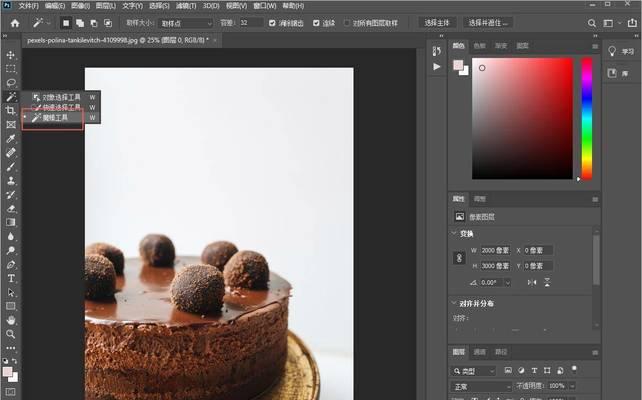
Task: Open the Learn panel button
Action: (620, 51)
